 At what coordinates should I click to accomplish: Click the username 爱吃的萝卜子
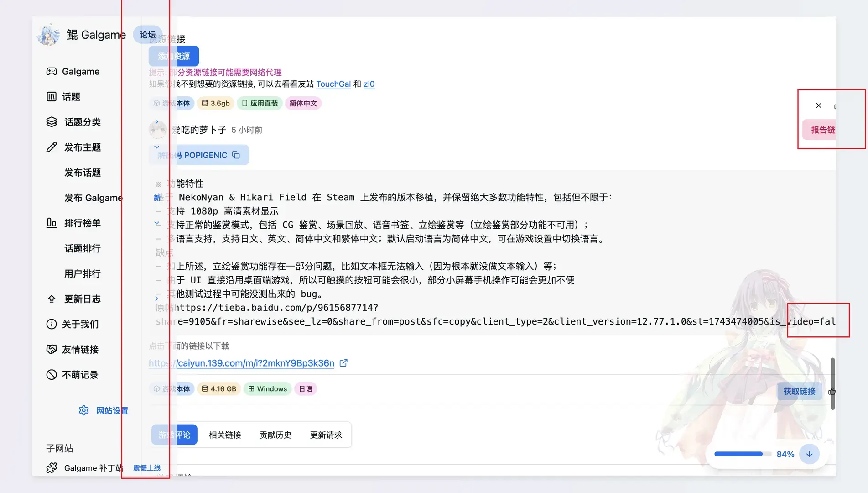199,130
